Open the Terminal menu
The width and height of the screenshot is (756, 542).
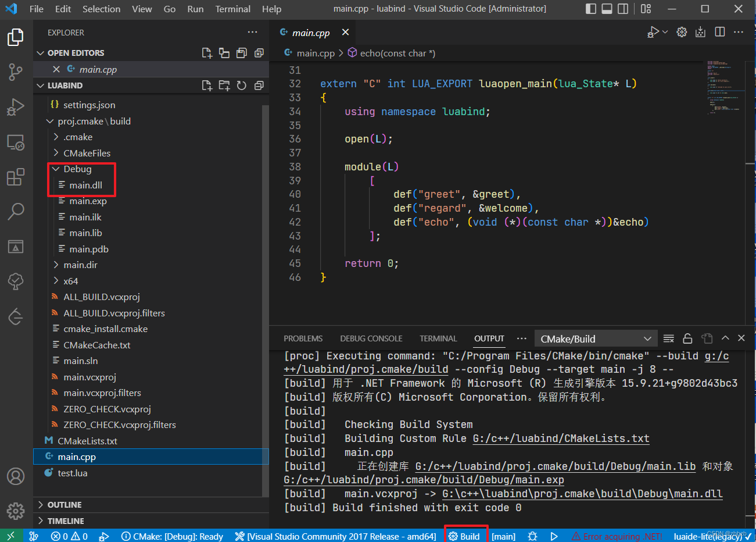232,9
